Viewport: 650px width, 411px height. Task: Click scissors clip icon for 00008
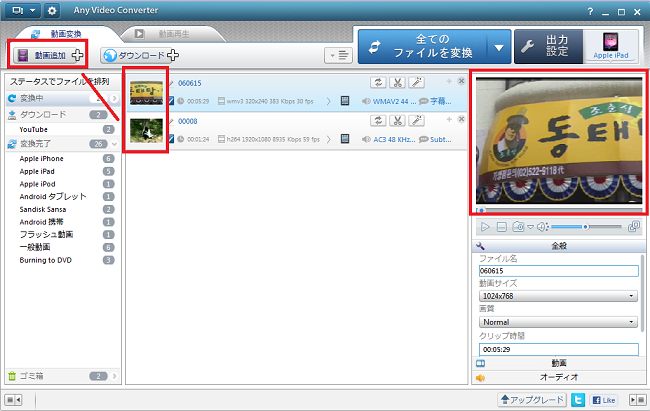(x=397, y=121)
